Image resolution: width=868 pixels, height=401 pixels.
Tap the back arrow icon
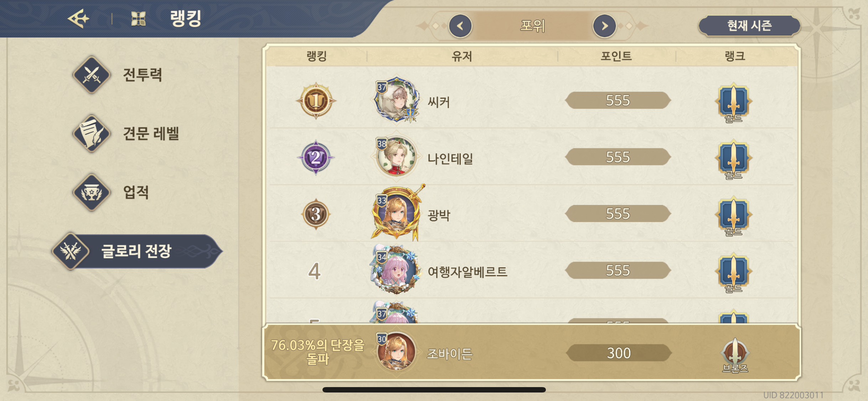click(x=78, y=18)
